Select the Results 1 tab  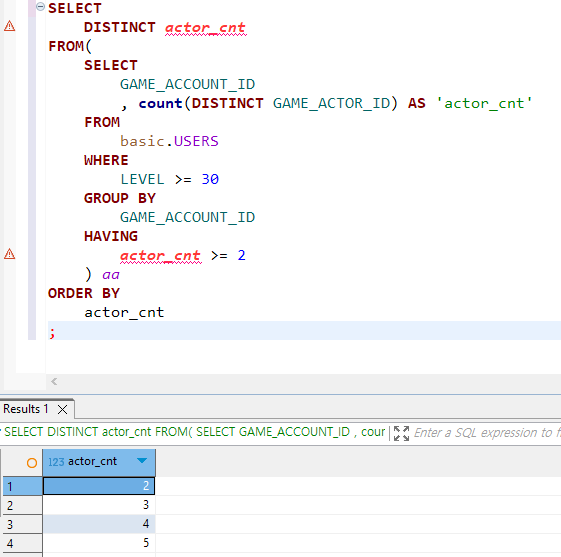[26, 409]
